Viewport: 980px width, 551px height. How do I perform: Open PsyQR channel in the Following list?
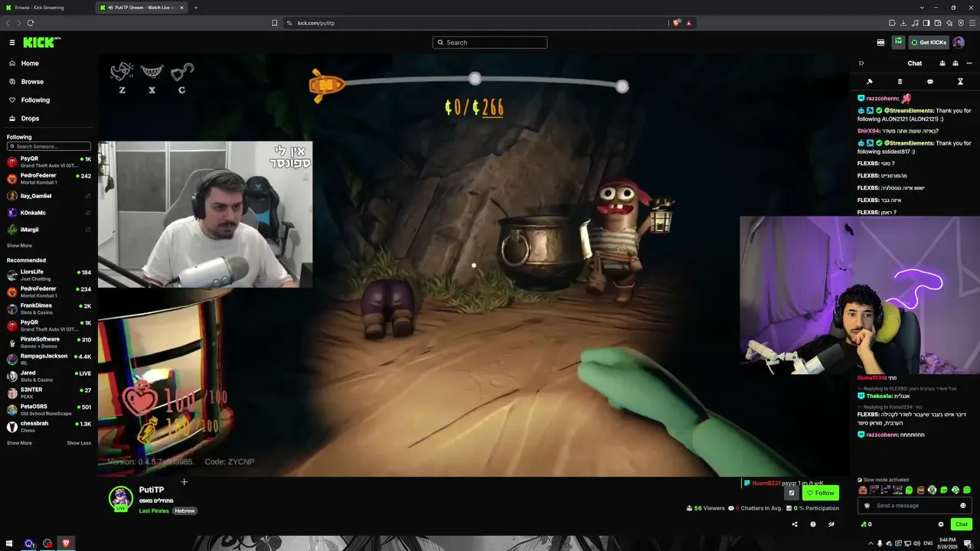(49, 162)
